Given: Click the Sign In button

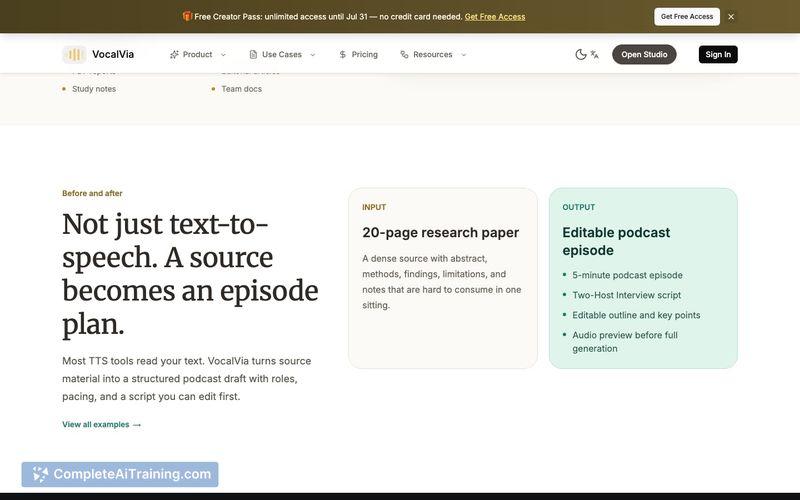Looking at the screenshot, I should tap(718, 55).
